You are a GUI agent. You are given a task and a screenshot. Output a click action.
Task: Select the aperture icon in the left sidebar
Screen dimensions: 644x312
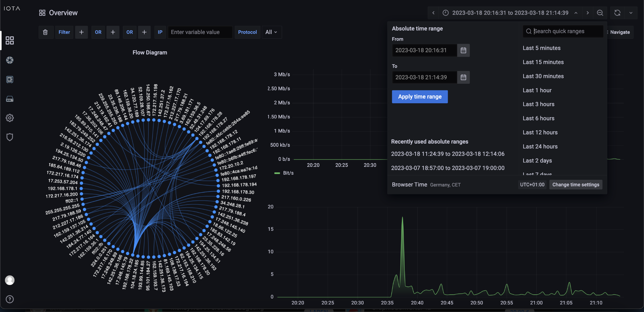[10, 60]
